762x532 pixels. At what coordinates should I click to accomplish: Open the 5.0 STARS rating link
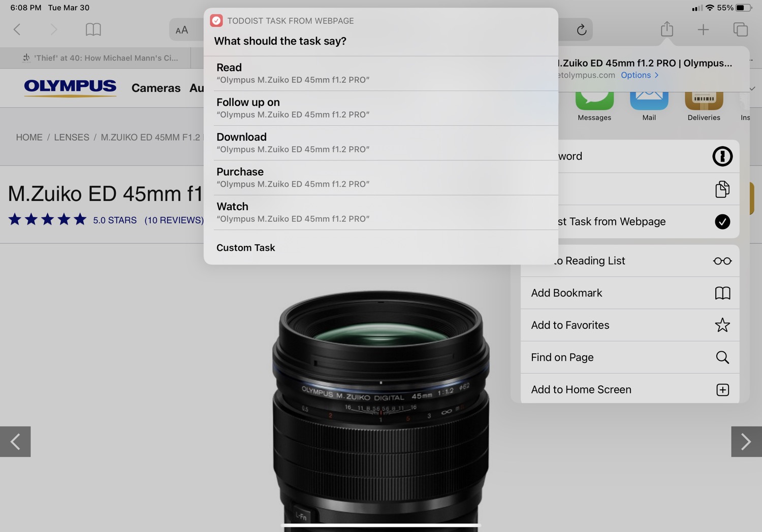coord(115,220)
